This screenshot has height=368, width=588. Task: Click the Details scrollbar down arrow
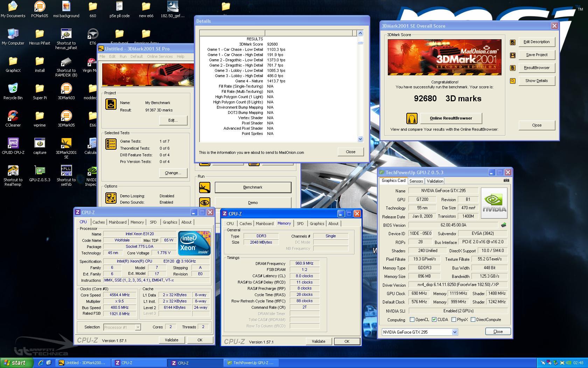point(360,139)
